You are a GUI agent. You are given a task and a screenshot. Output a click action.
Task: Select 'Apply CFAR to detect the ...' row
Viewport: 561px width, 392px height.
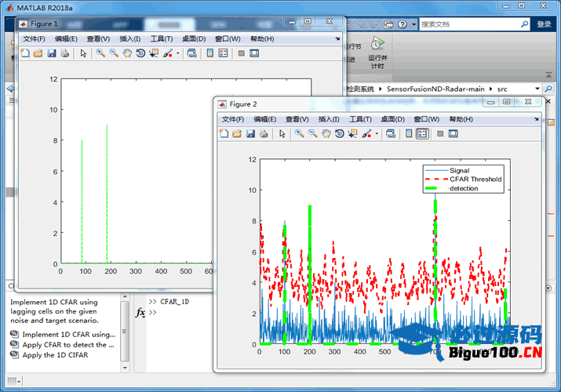coord(63,345)
